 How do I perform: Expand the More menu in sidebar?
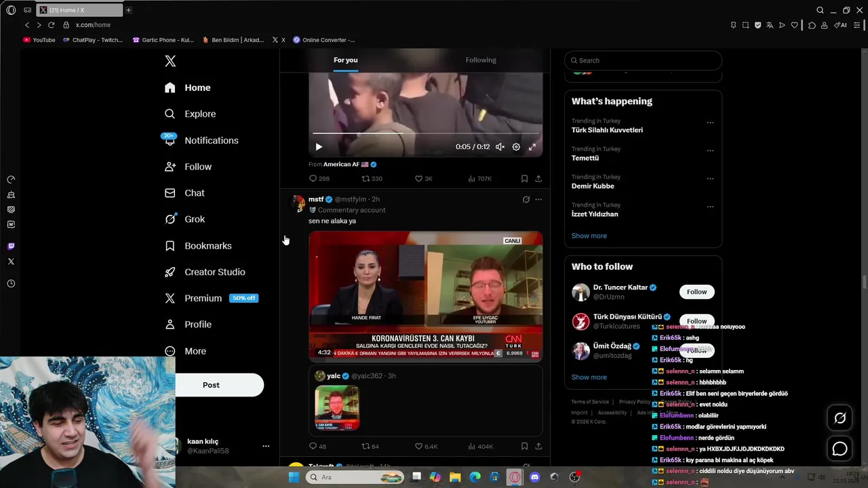(x=185, y=351)
